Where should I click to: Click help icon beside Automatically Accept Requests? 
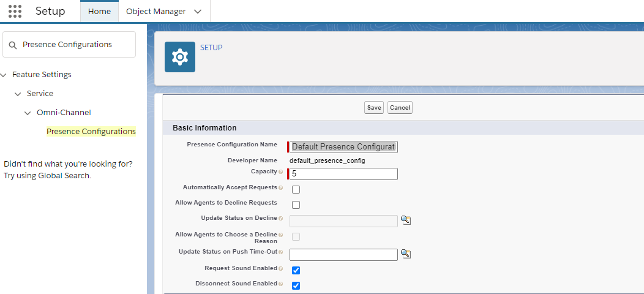coord(281,187)
